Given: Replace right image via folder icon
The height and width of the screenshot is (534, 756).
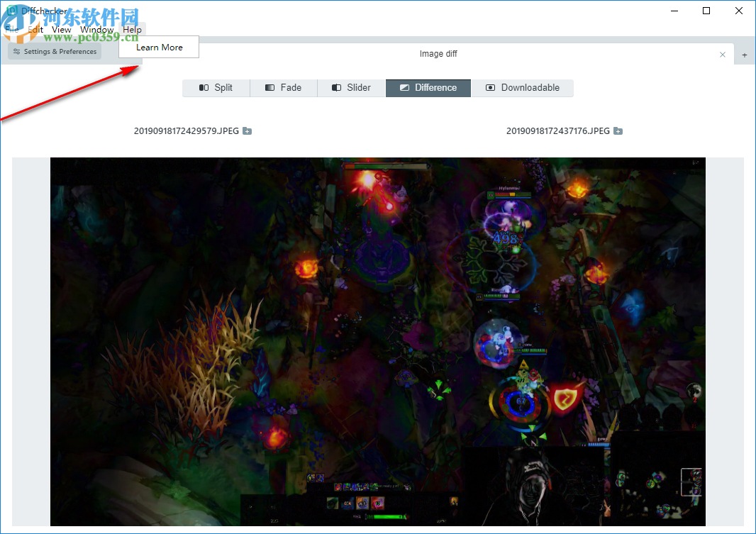Looking at the screenshot, I should [618, 131].
